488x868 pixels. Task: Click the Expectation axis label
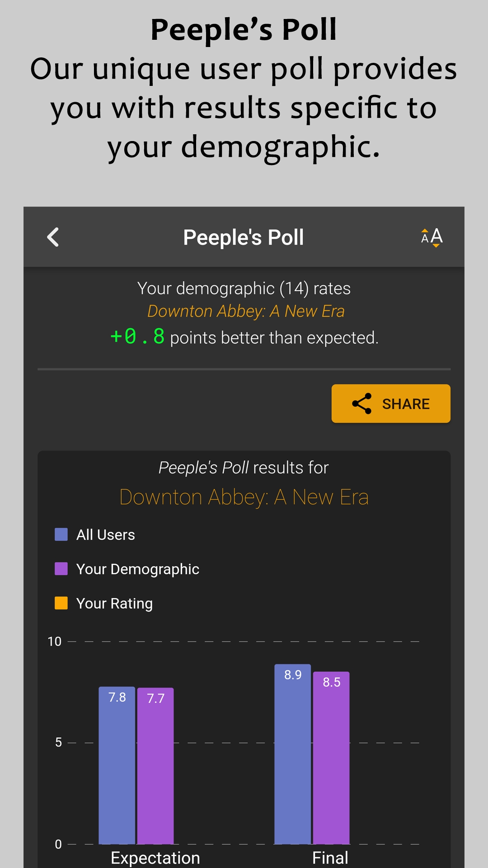155,858
